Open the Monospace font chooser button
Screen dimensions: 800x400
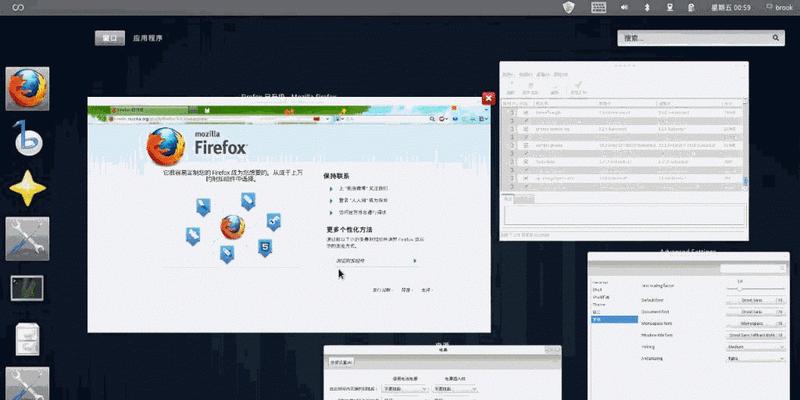point(756,323)
